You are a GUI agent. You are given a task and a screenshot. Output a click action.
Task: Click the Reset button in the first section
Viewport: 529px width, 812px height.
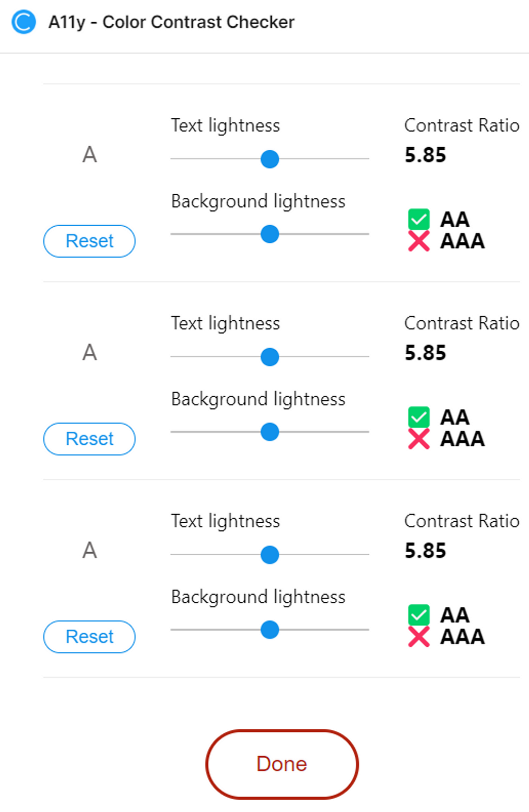pyautogui.click(x=89, y=241)
